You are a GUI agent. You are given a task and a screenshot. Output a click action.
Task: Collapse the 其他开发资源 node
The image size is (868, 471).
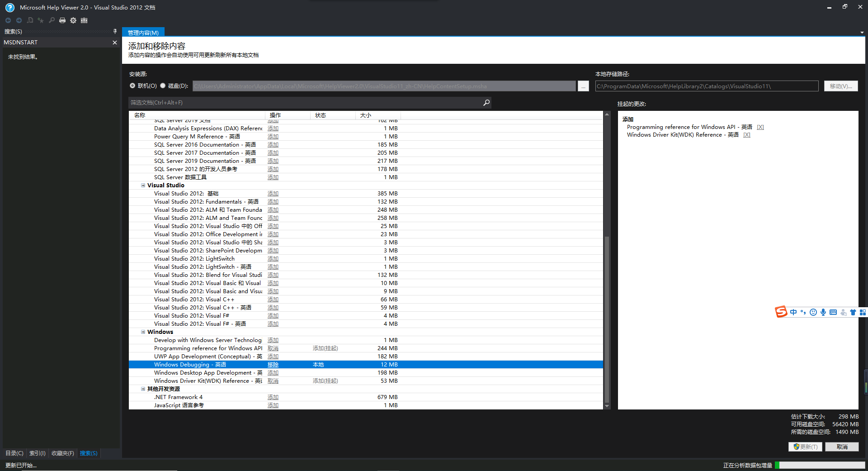tap(143, 389)
